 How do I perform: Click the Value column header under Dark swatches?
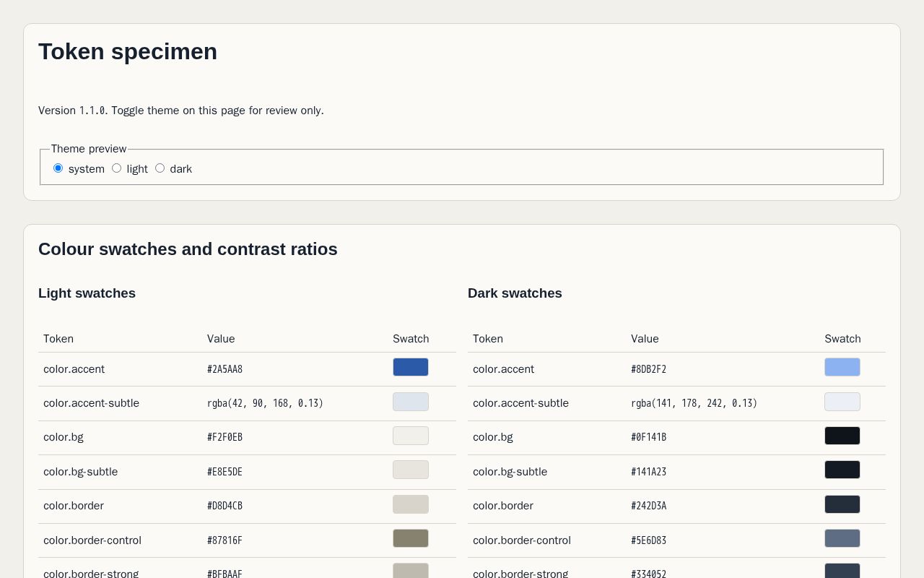point(645,339)
